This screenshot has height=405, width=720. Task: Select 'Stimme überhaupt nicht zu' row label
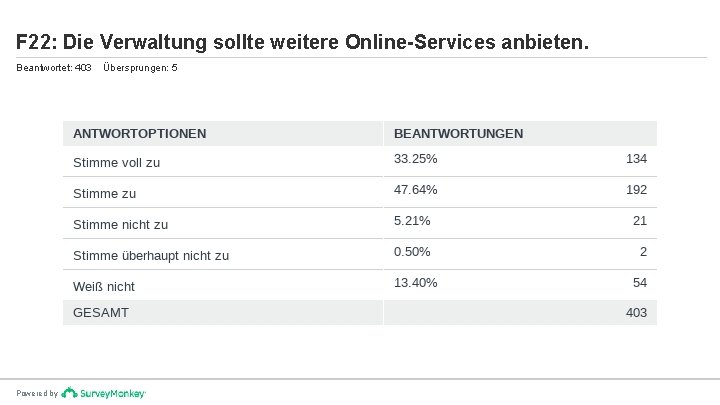151,255
